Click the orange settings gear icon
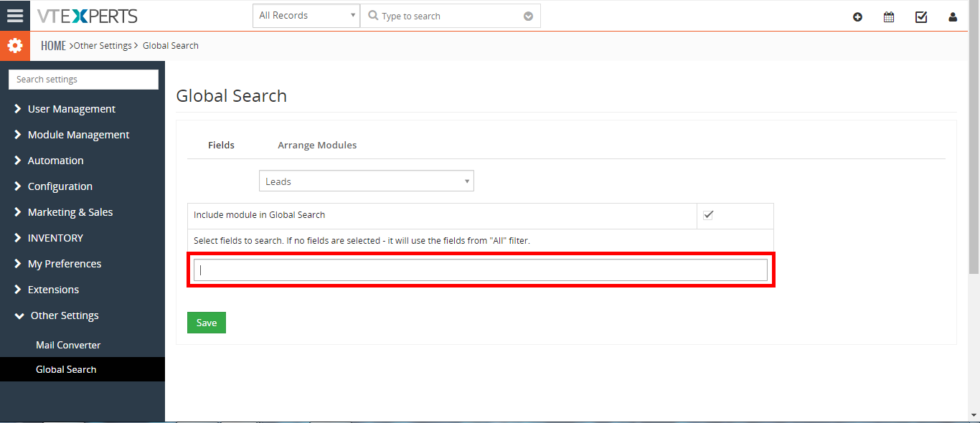Screen dimensions: 980x423 coord(15,46)
